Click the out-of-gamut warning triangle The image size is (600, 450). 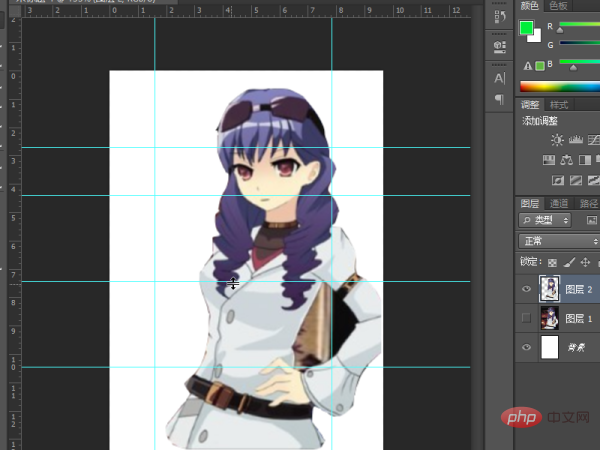click(528, 66)
